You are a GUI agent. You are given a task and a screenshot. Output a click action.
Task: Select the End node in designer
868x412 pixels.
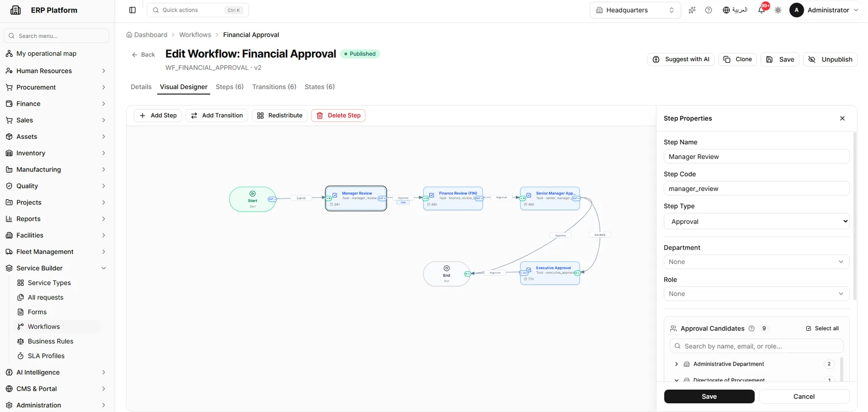point(447,274)
